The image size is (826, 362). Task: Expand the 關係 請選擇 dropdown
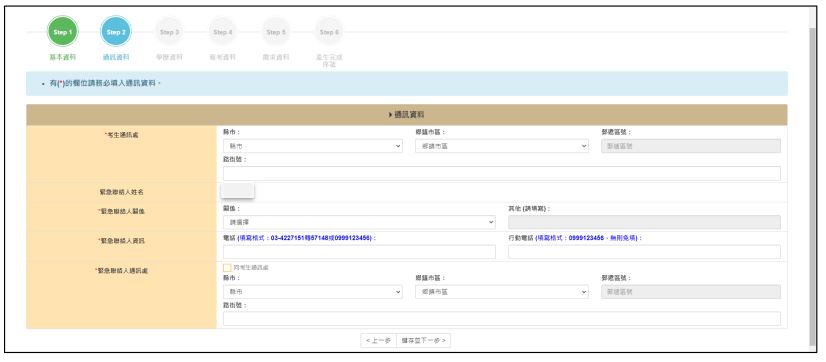coord(359,222)
